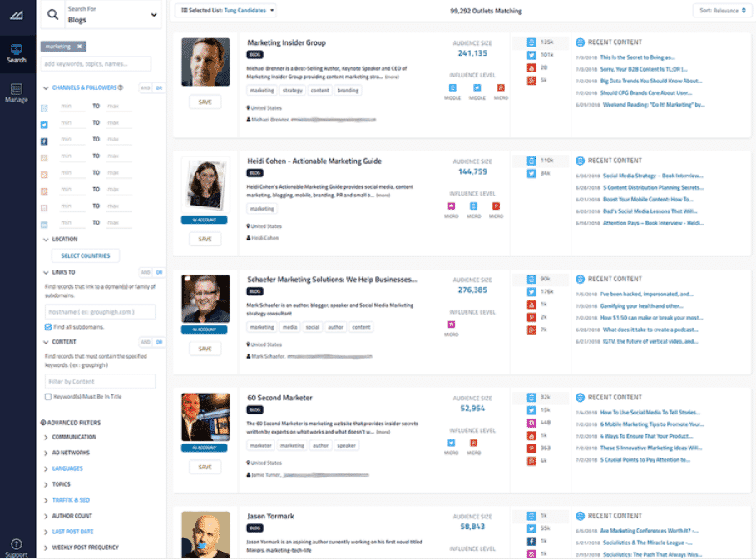Remove the marketing keyword tag

click(x=80, y=47)
